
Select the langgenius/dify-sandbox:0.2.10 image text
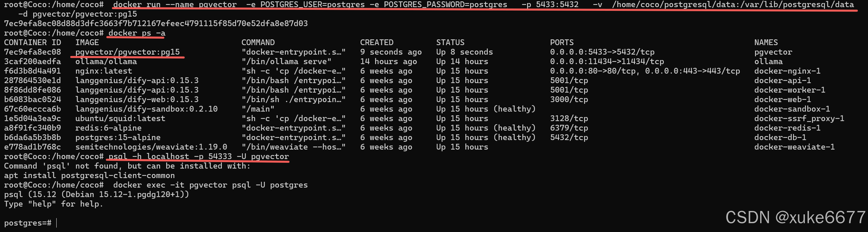147,109
